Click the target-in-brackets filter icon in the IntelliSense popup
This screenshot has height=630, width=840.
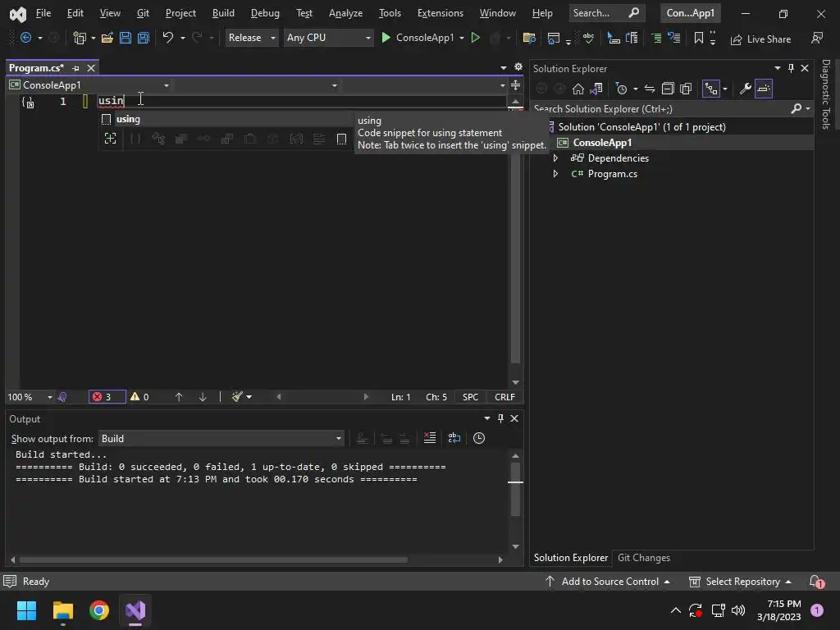coord(111,139)
